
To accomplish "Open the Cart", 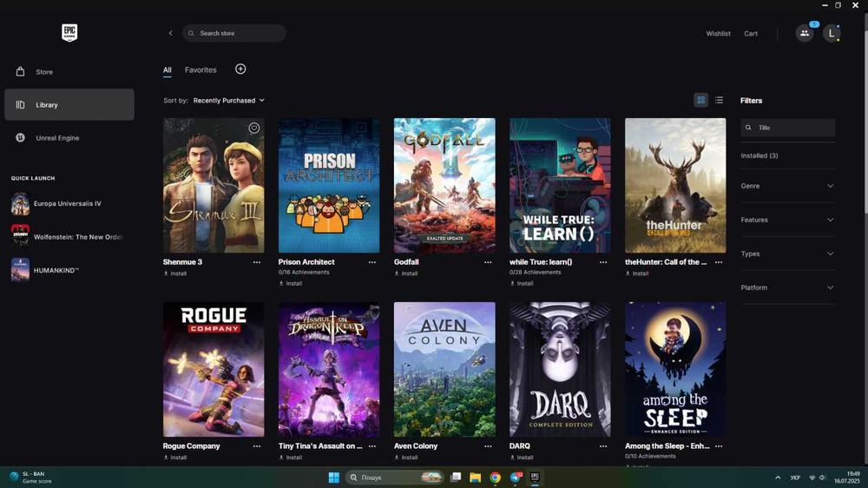I will point(751,34).
